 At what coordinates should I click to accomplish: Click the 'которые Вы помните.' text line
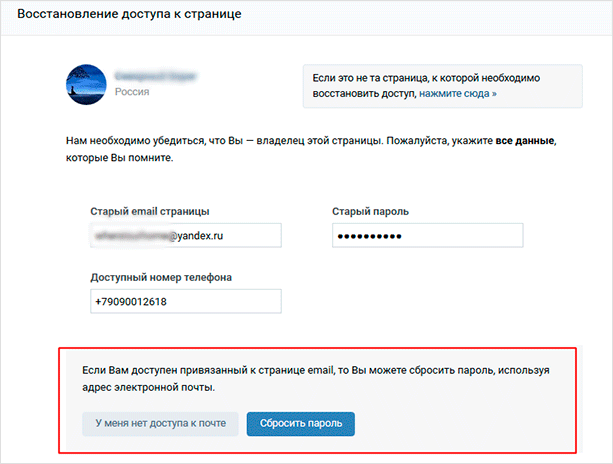click(119, 158)
